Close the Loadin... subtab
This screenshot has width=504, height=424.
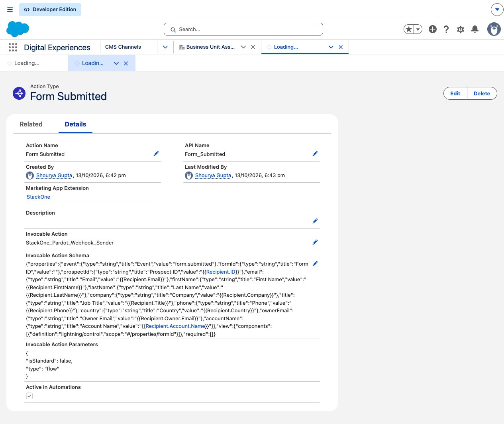(126, 63)
